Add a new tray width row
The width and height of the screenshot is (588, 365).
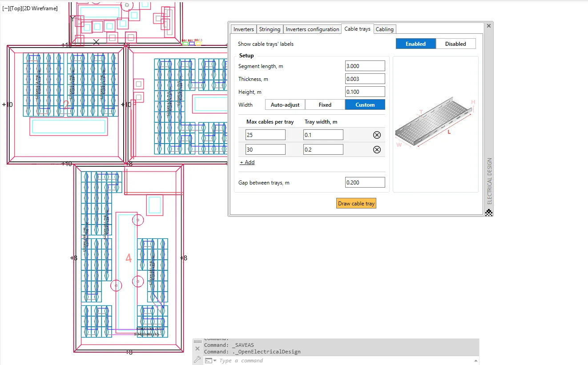click(x=247, y=162)
